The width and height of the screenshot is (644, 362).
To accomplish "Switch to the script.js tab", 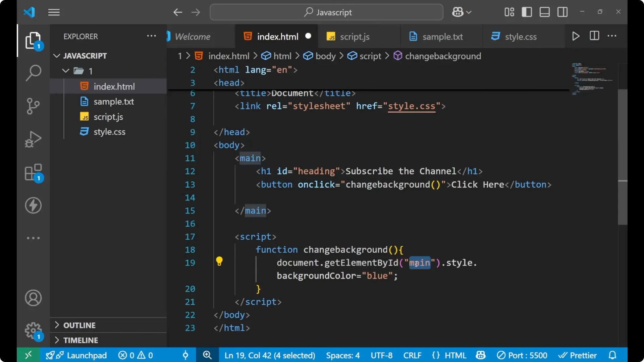I will [355, 37].
